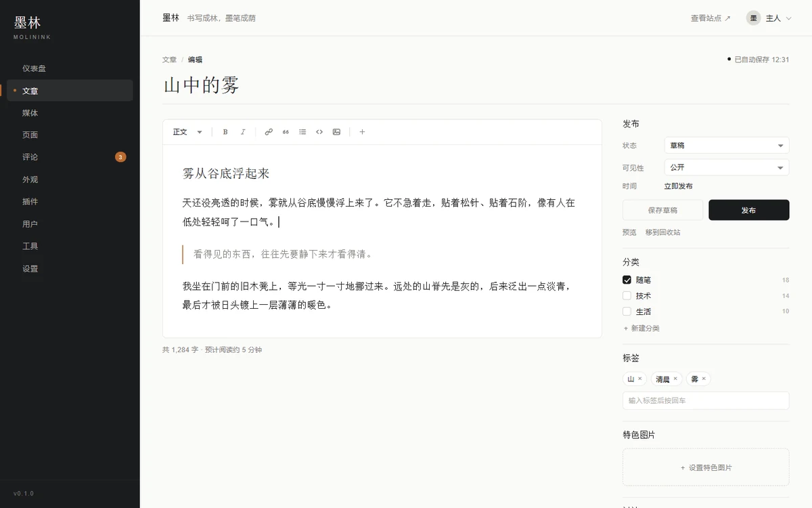Insert a code block
Image resolution: width=812 pixels, height=508 pixels.
(x=319, y=132)
